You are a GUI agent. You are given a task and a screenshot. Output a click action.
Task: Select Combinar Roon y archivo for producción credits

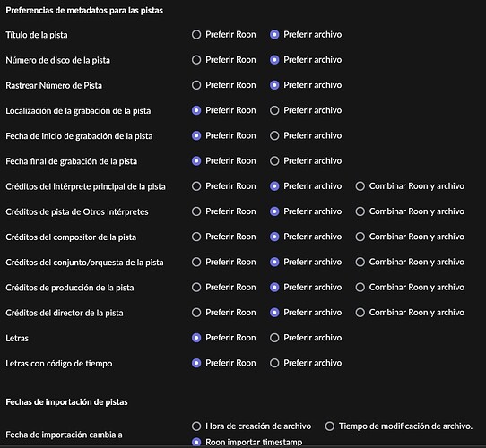coord(360,288)
